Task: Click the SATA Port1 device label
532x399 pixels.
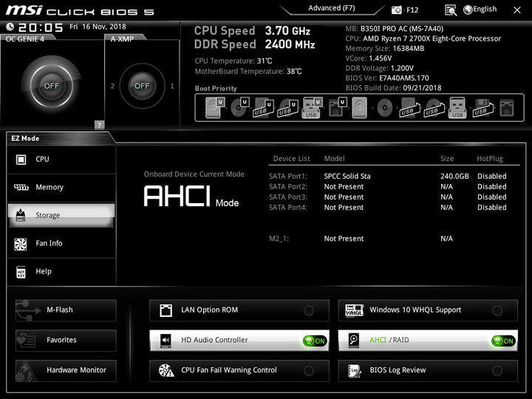Action: coord(288,177)
